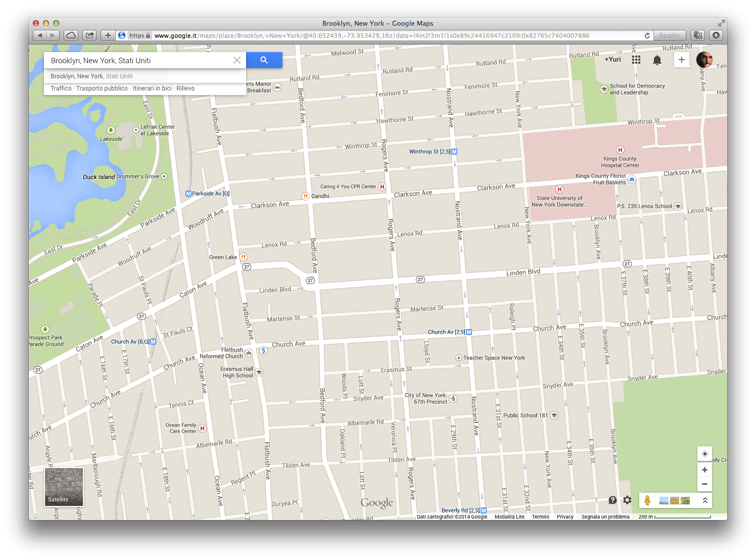Click the Lakeside park tree marker
The image size is (756, 560).
(111, 130)
